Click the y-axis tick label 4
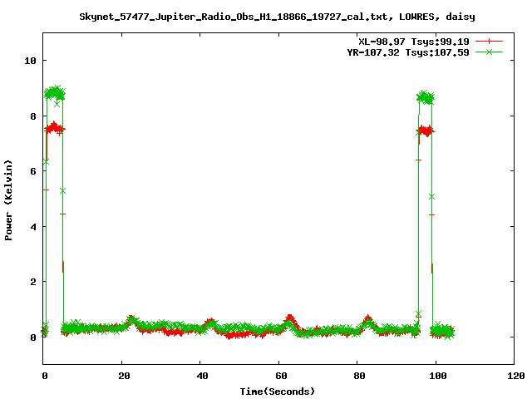The image size is (532, 399). (x=33, y=227)
